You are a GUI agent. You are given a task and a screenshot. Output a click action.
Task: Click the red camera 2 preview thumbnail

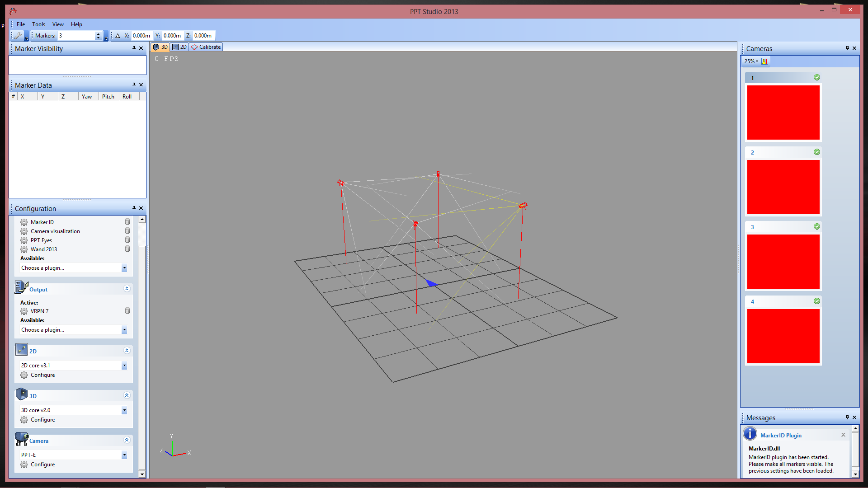point(783,187)
